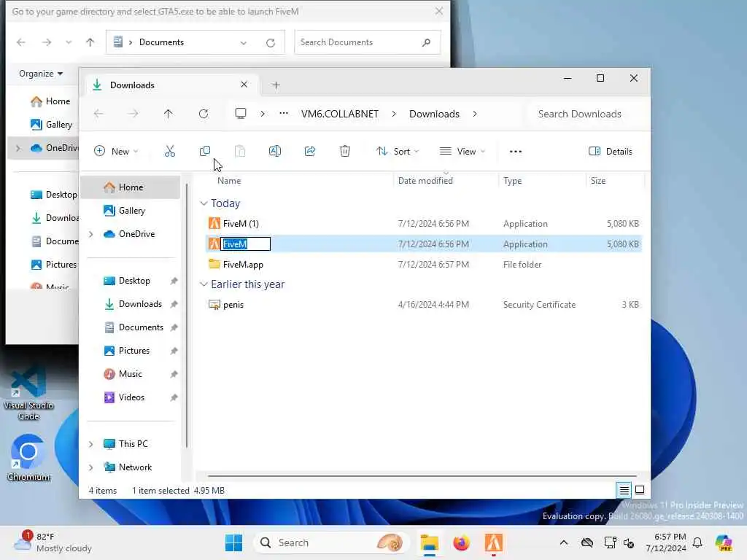Toggle the Details pane button
The width and height of the screenshot is (747, 560).
[x=611, y=152]
